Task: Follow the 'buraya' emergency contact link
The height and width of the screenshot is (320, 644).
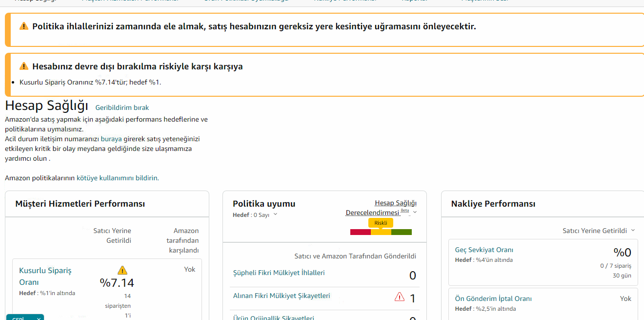Action: [x=111, y=139]
